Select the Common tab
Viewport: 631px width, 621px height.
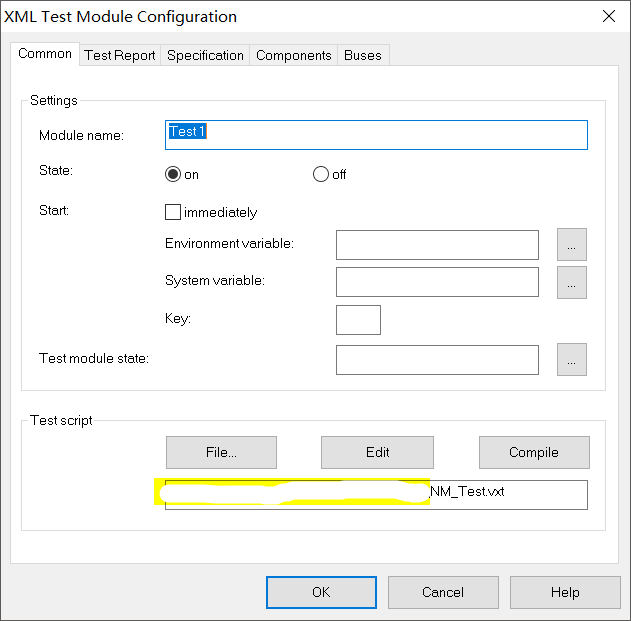[x=45, y=54]
